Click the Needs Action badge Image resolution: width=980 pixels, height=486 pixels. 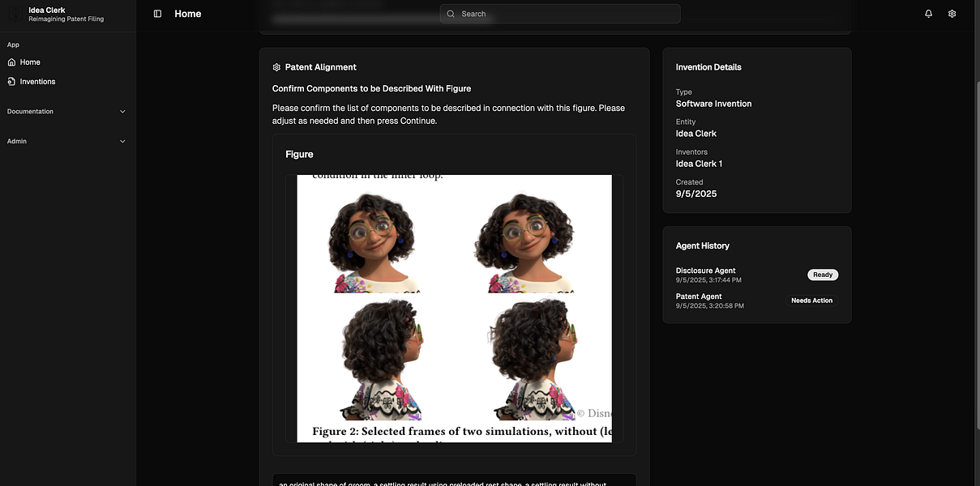(811, 301)
